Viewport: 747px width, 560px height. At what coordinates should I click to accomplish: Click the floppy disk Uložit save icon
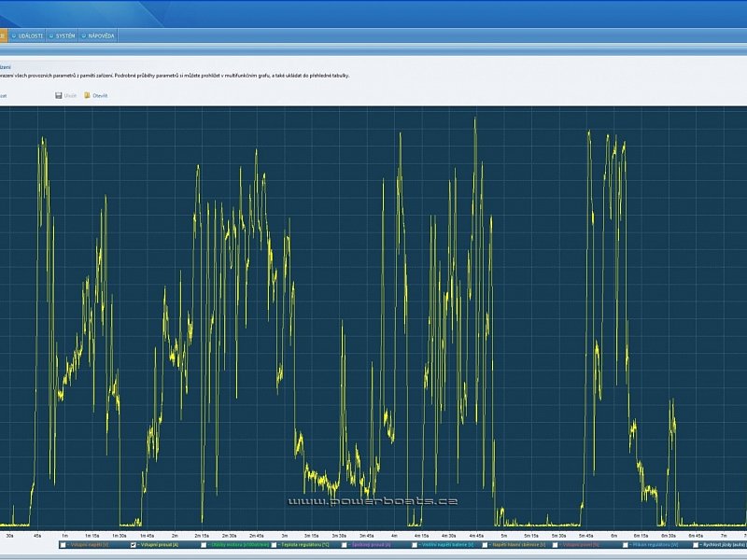tap(59, 96)
